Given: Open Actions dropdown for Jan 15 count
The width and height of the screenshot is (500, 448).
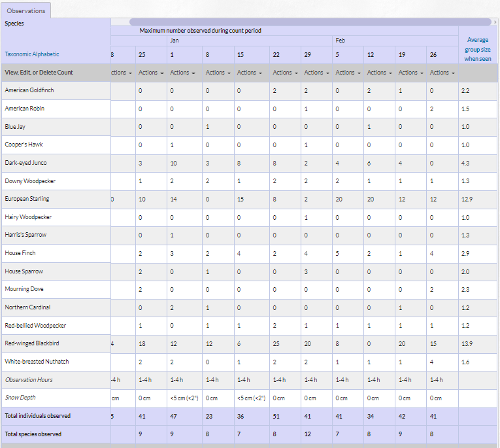Looking at the screenshot, I should point(250,73).
